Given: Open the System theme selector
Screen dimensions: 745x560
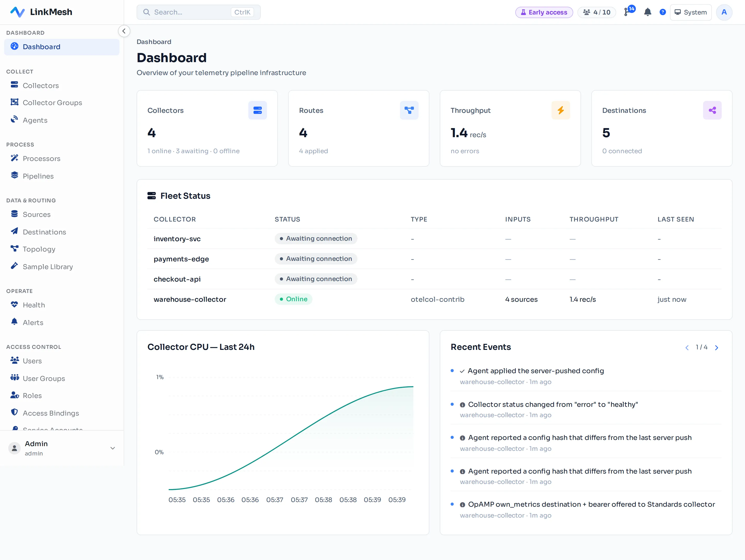Looking at the screenshot, I should tap(690, 12).
